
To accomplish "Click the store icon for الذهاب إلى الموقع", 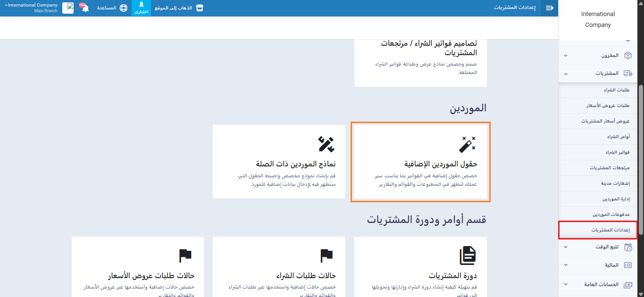I will (200, 8).
